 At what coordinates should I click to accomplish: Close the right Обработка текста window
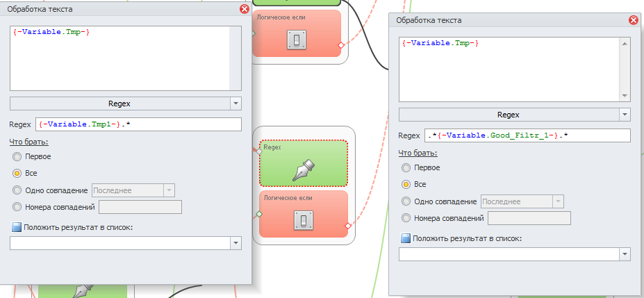(x=634, y=19)
